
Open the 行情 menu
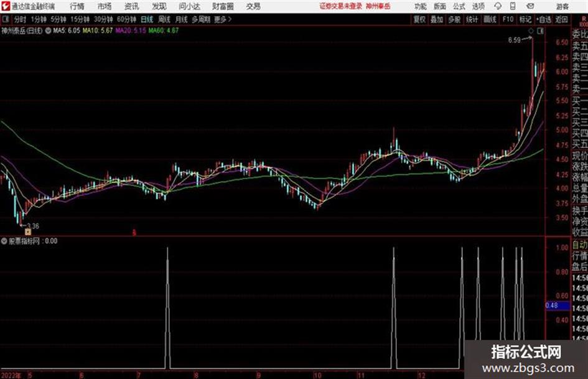pyautogui.click(x=77, y=6)
